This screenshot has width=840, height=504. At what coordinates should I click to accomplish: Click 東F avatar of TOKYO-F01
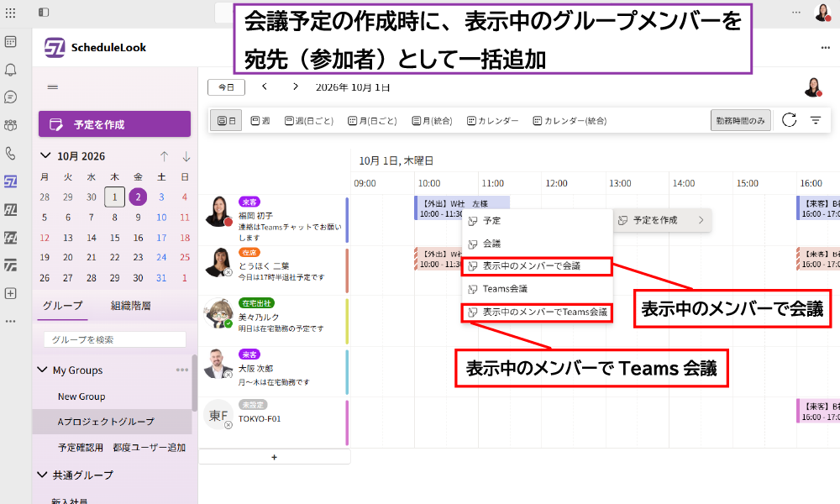click(x=218, y=415)
